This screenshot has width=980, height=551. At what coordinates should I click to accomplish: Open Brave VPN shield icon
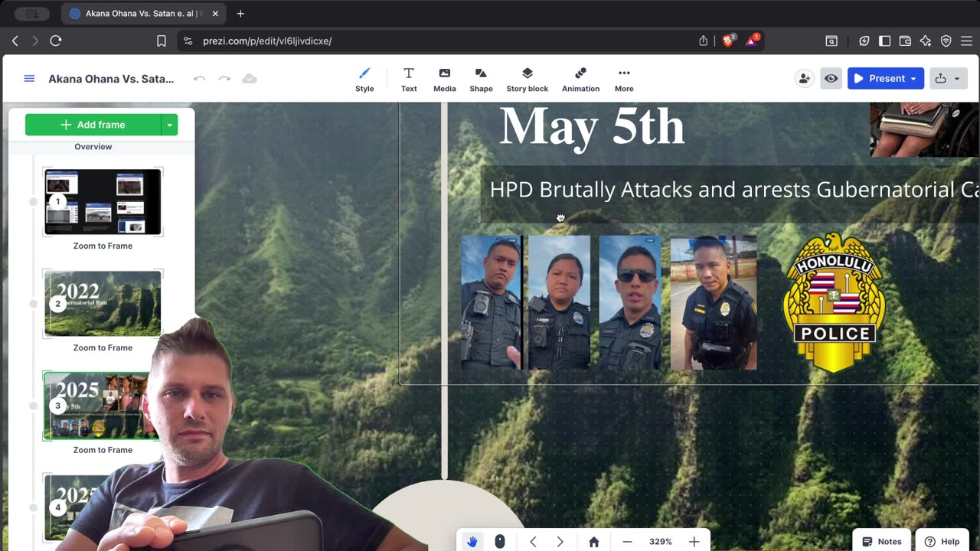(x=946, y=41)
